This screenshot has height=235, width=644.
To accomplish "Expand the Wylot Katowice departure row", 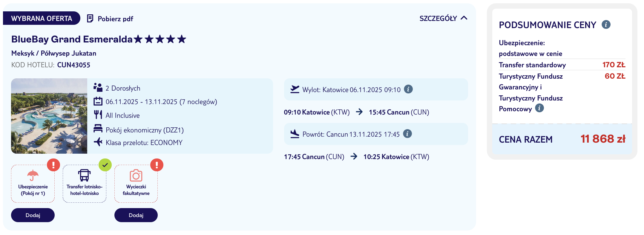I will pyautogui.click(x=346, y=90).
